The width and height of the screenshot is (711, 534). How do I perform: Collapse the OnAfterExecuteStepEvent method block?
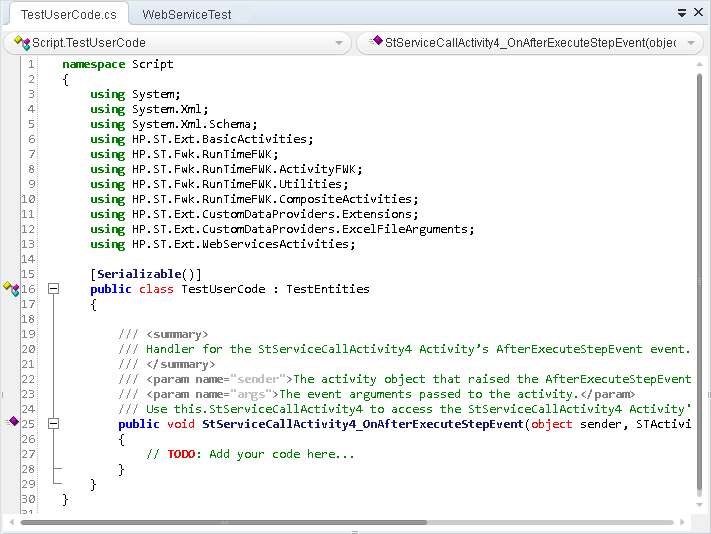(x=54, y=424)
